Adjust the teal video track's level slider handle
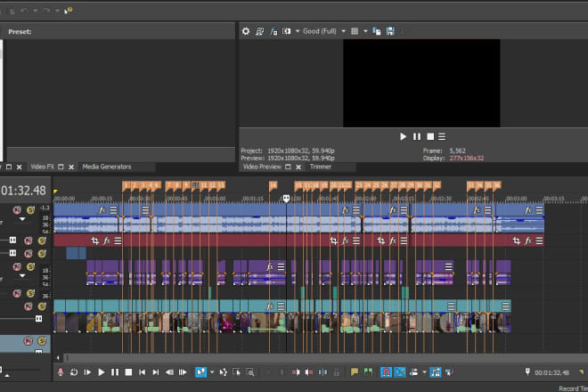 (x=38, y=318)
